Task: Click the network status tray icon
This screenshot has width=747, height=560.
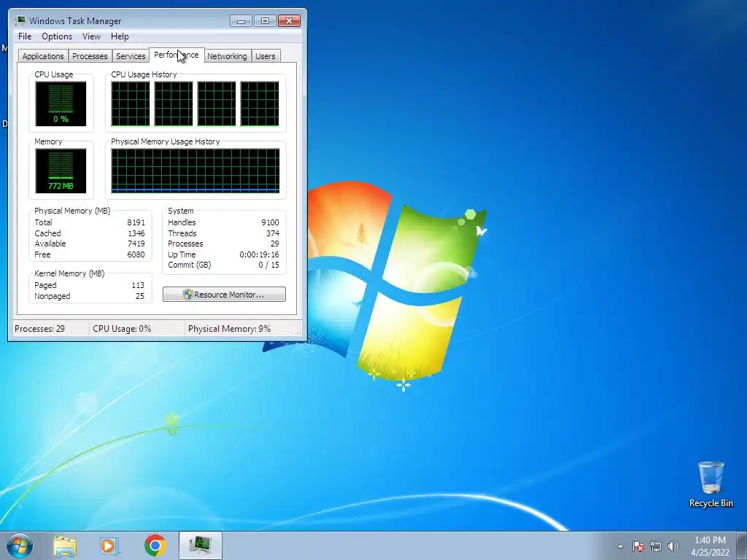Action: (x=656, y=546)
